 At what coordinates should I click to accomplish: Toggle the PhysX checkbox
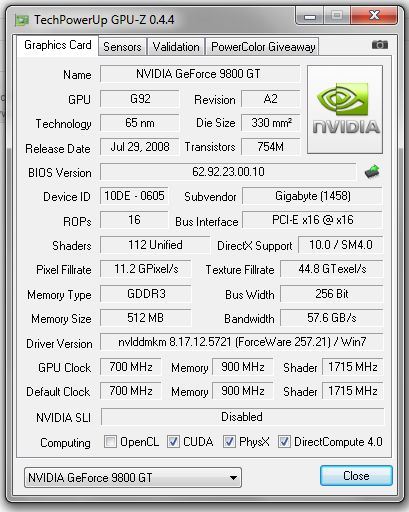click(x=229, y=442)
